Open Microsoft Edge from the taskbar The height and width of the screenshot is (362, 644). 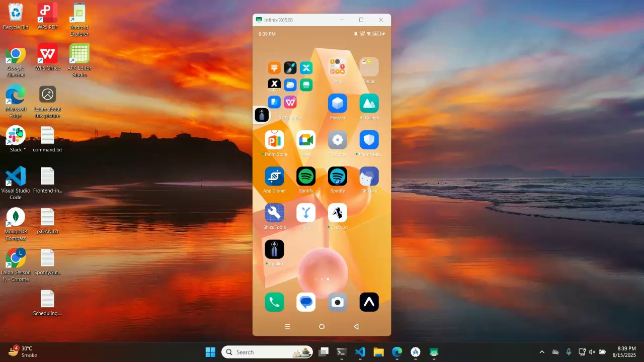tap(397, 352)
